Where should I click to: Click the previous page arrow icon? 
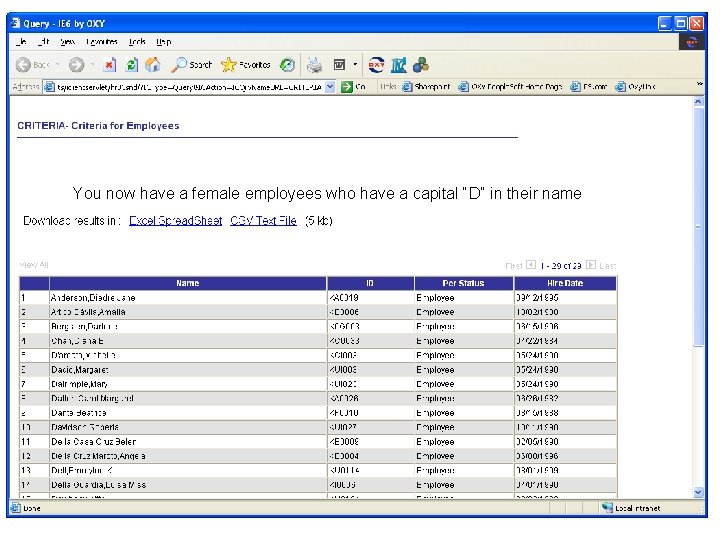click(x=531, y=265)
